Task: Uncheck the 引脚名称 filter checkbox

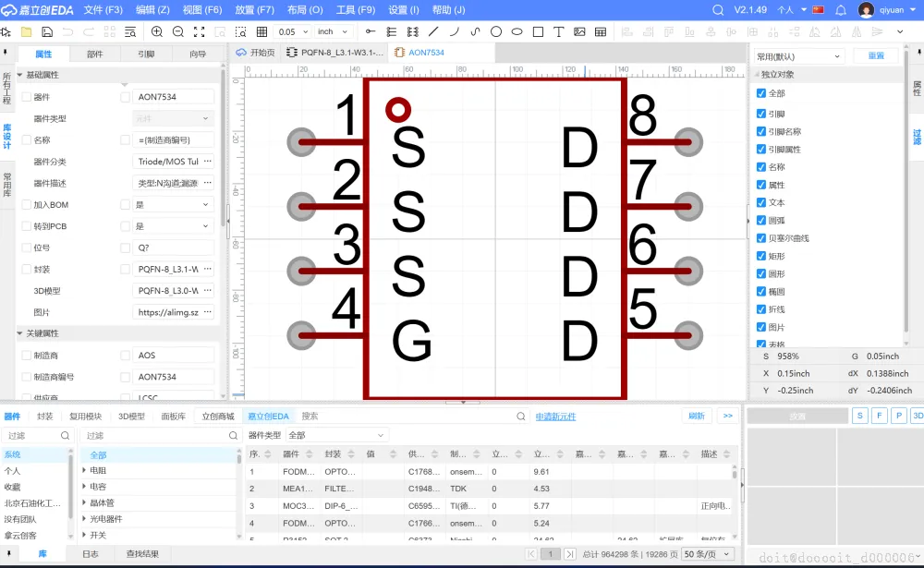Action: (761, 132)
